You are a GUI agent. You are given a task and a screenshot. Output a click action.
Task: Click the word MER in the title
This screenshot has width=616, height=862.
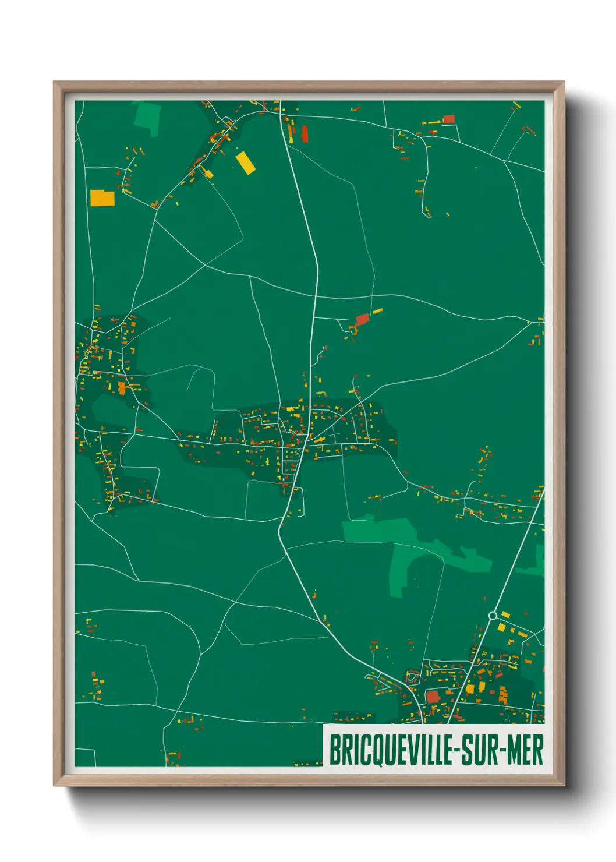click(x=524, y=750)
